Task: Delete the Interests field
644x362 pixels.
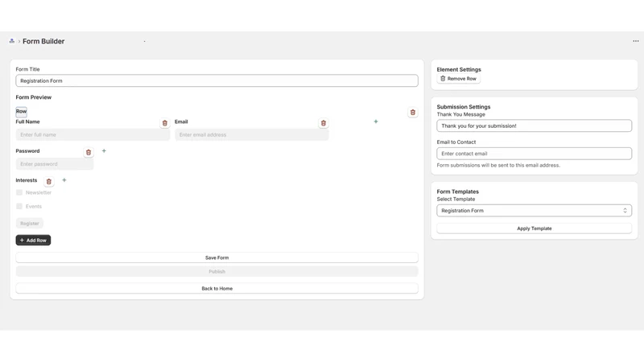Action: coord(49,182)
